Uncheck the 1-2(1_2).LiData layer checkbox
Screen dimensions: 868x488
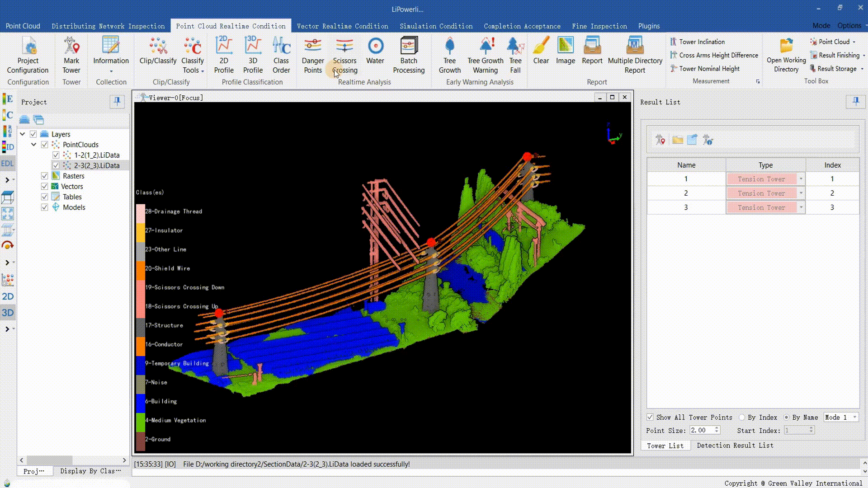pos(56,155)
